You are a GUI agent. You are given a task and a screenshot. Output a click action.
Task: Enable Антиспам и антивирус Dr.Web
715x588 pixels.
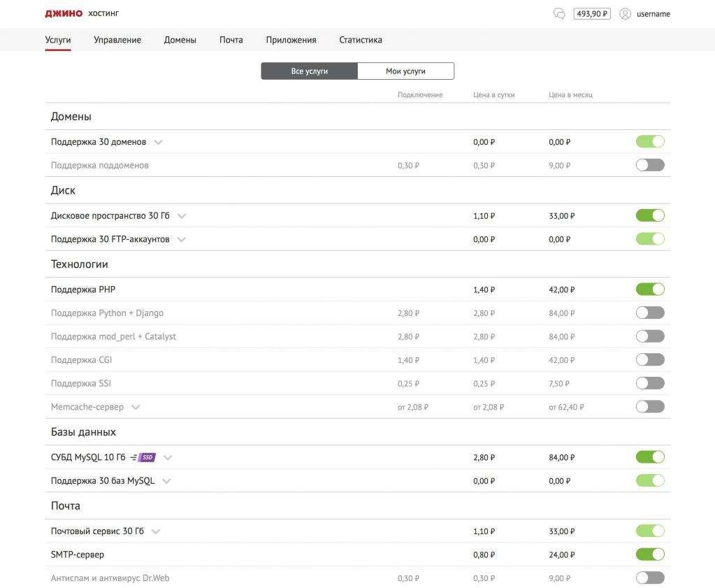pos(649,578)
